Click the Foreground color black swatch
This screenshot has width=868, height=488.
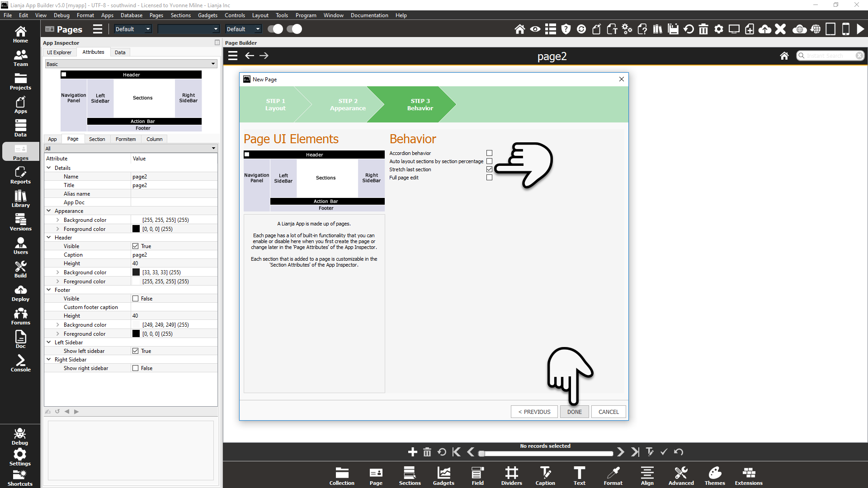(x=136, y=229)
